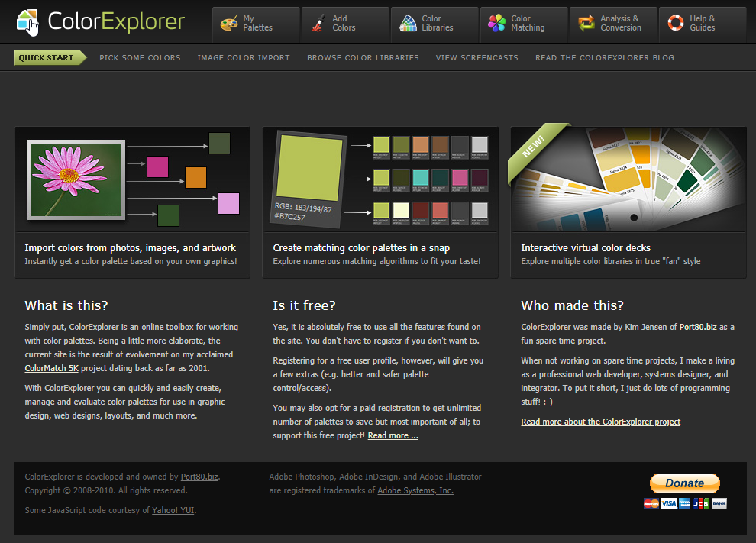Open the Analysis & Conversion tab

613,25
